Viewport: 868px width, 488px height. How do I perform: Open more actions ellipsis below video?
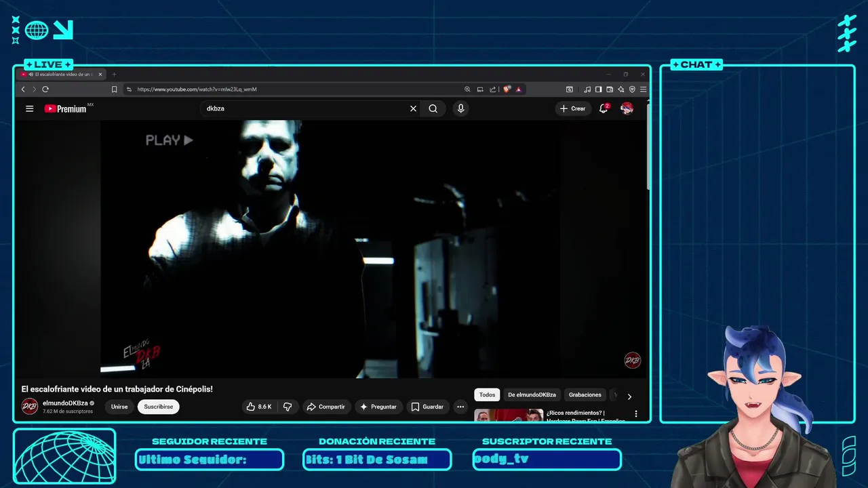click(460, 407)
